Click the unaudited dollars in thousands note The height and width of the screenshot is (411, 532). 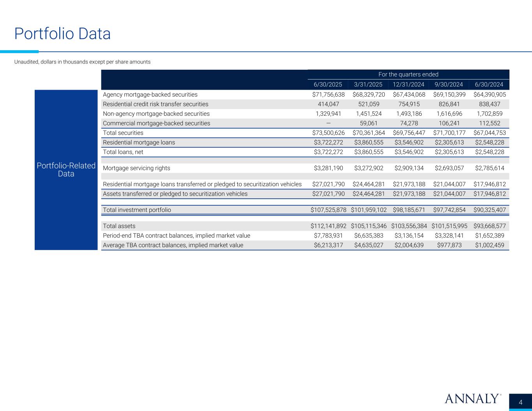82,62
